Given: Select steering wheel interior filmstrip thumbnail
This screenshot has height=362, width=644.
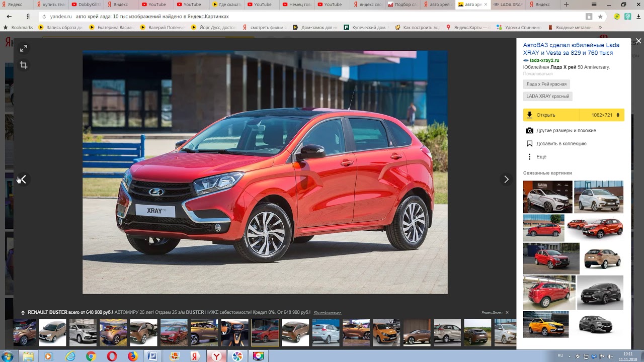Looking at the screenshot, I should pos(234,332).
